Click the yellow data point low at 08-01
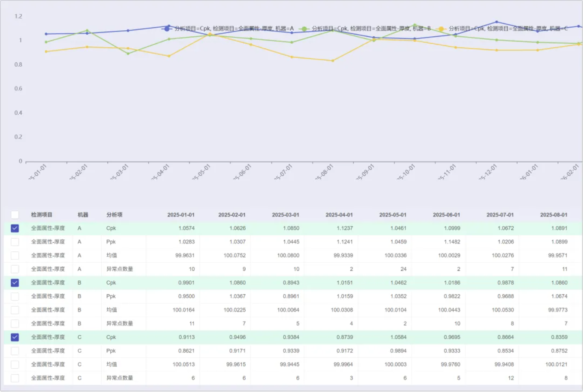The image size is (583, 392). coord(333,61)
